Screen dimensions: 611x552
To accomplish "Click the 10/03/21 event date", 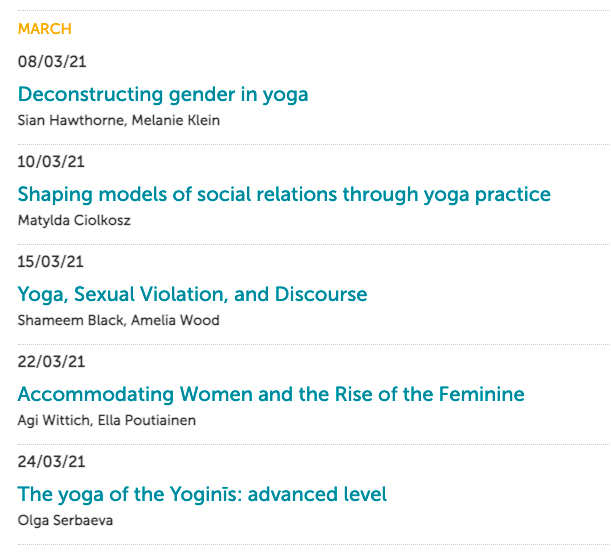I will (x=51, y=162).
